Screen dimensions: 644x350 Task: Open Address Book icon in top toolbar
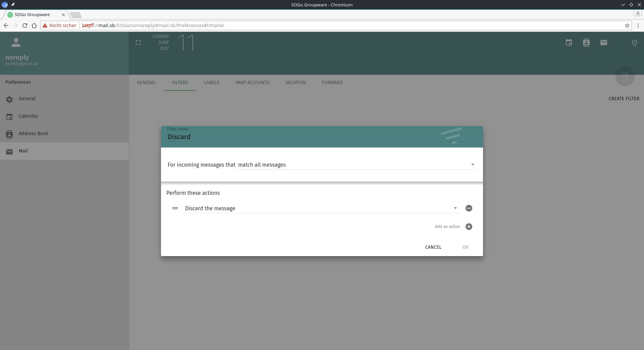point(586,43)
